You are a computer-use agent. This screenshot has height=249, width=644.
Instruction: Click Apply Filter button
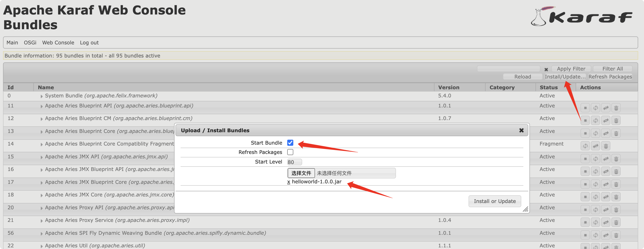[x=571, y=69]
